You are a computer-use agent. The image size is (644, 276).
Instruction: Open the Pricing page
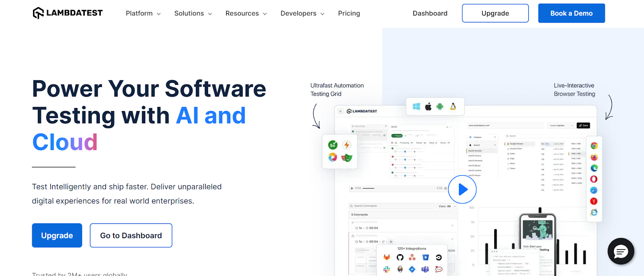point(349,13)
